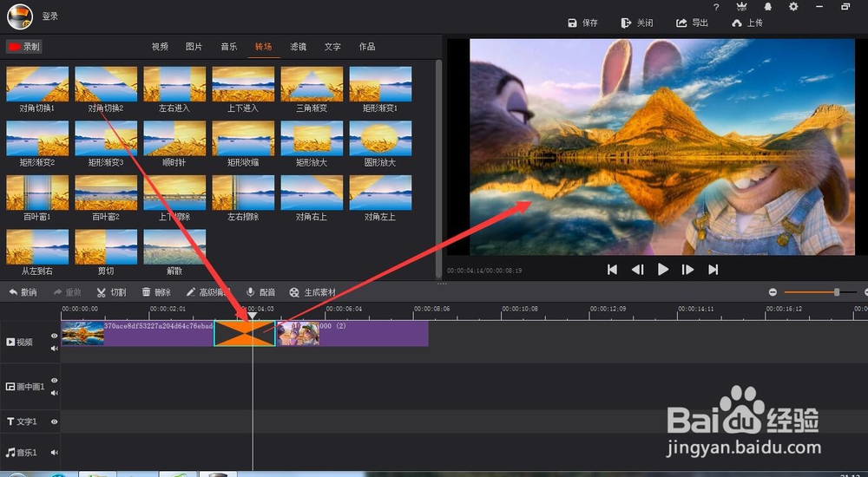Step forward one frame in preview
This screenshot has width=868, height=477.
(687, 270)
